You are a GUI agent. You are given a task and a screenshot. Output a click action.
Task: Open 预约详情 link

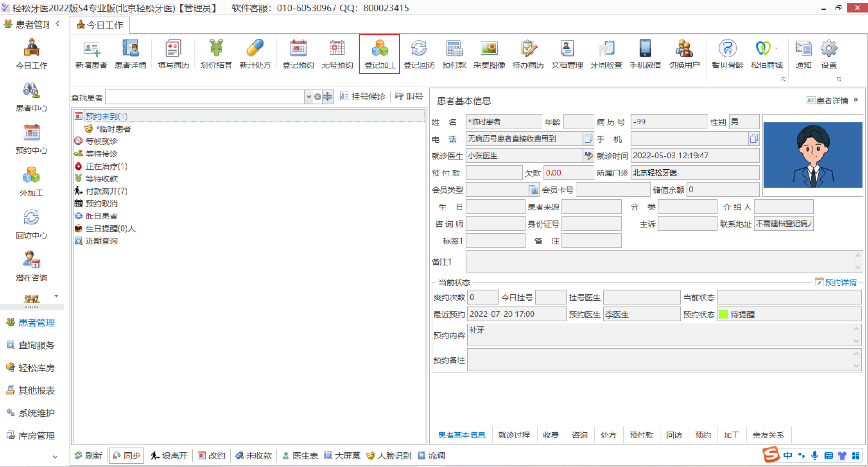pos(836,282)
